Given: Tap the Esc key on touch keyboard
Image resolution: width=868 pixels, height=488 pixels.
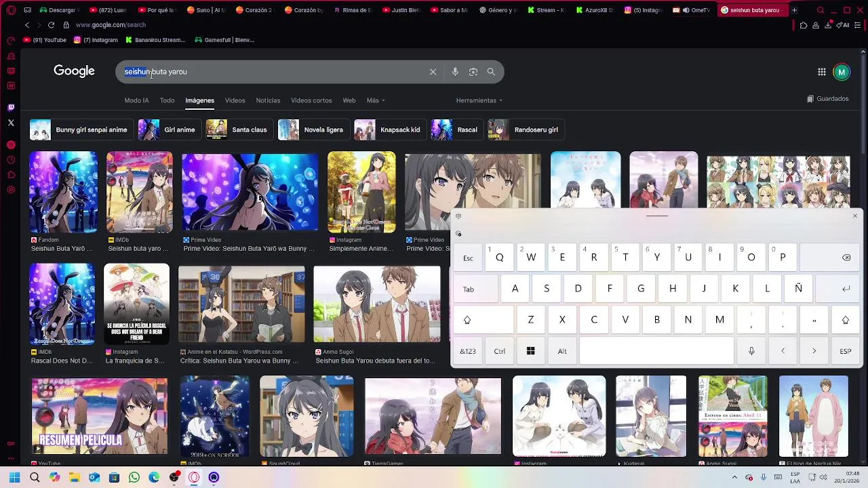Looking at the screenshot, I should tap(468, 258).
